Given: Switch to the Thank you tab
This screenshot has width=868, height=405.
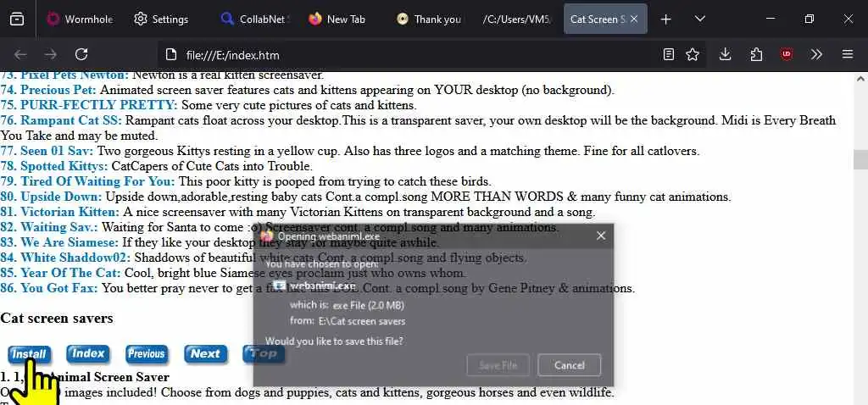Looking at the screenshot, I should (x=429, y=19).
